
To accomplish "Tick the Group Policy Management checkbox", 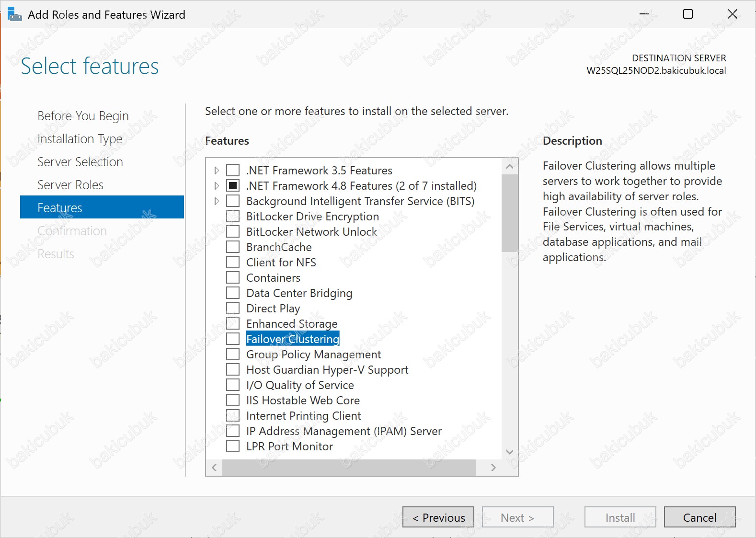I will pos(233,355).
